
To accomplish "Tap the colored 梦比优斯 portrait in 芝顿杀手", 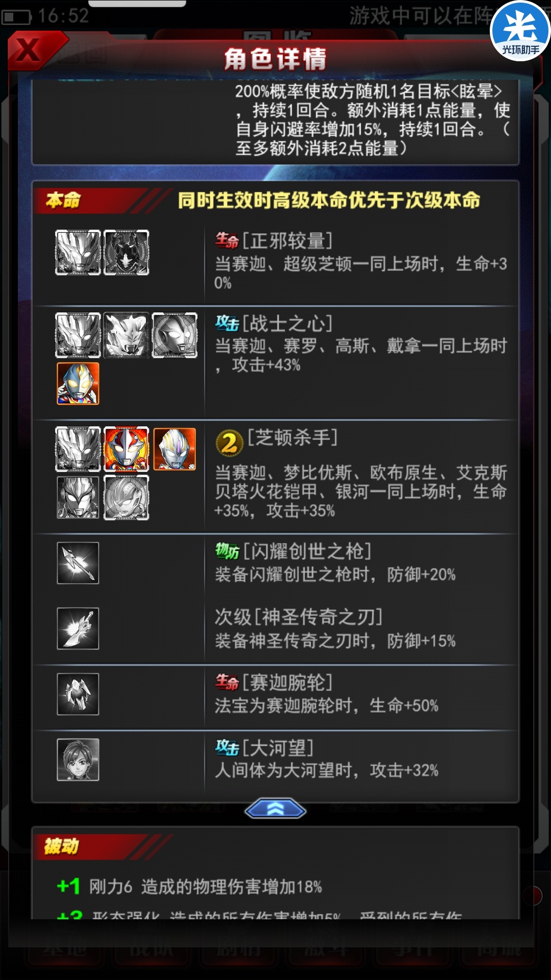I will point(126,449).
